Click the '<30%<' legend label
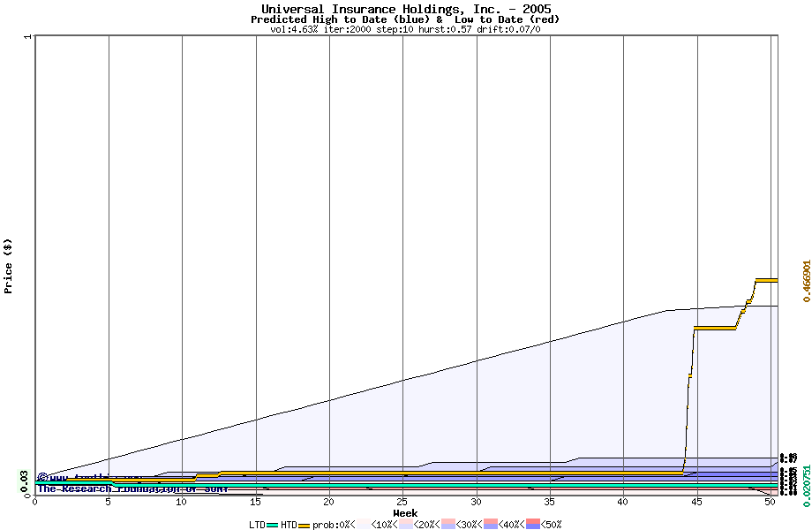This screenshot has height=530, width=812. click(470, 525)
